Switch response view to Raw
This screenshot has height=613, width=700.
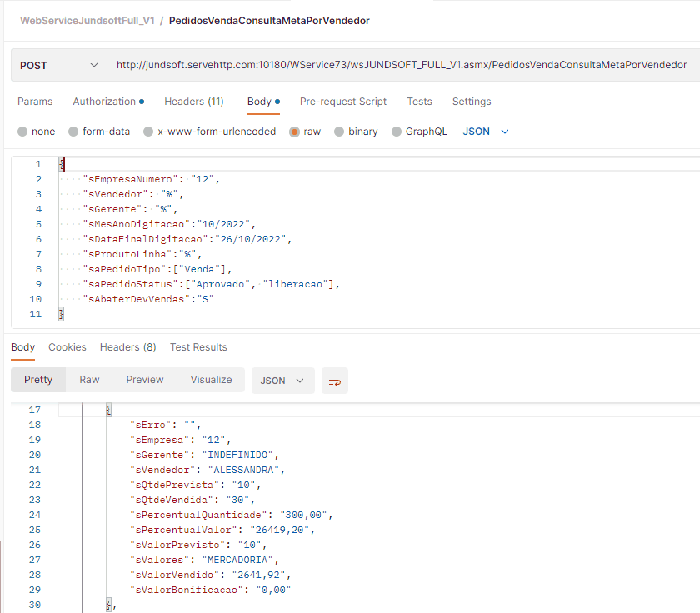(x=89, y=380)
